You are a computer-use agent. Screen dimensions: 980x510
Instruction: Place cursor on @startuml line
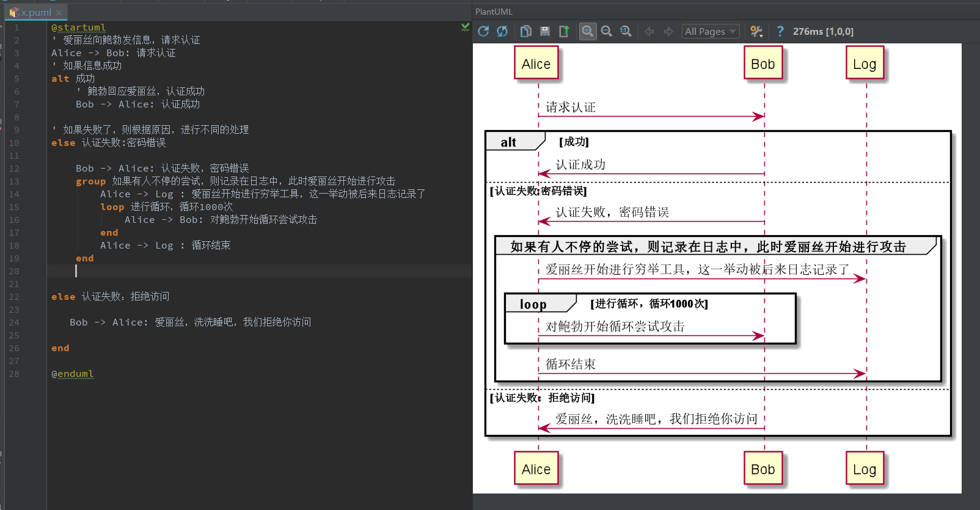pos(79,27)
